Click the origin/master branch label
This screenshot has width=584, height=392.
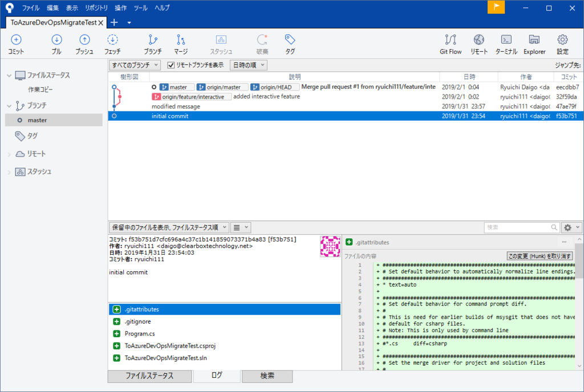(x=222, y=87)
